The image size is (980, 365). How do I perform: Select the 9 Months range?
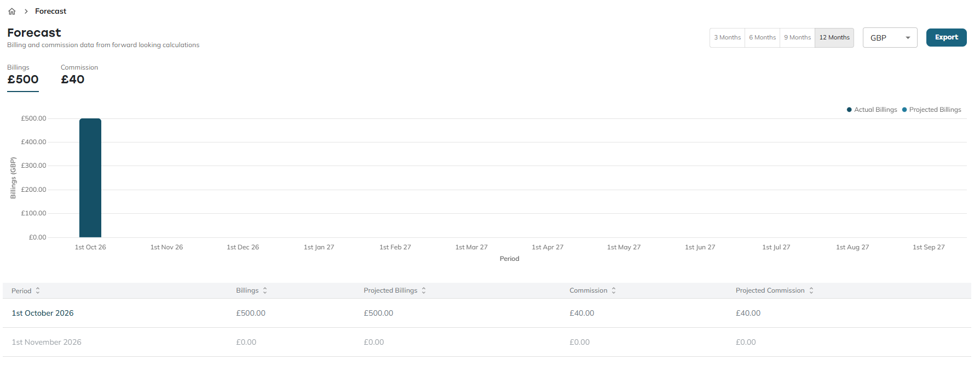[x=797, y=38]
